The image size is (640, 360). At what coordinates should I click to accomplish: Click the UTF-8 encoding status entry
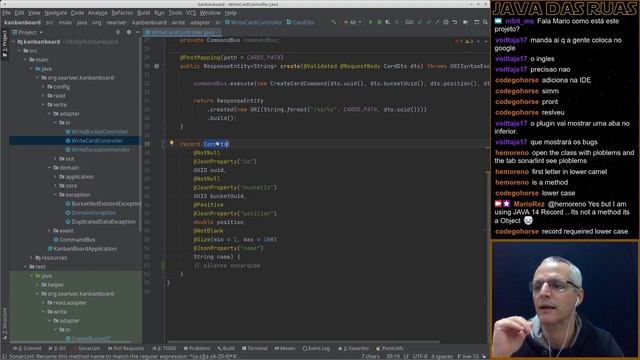click(x=420, y=356)
